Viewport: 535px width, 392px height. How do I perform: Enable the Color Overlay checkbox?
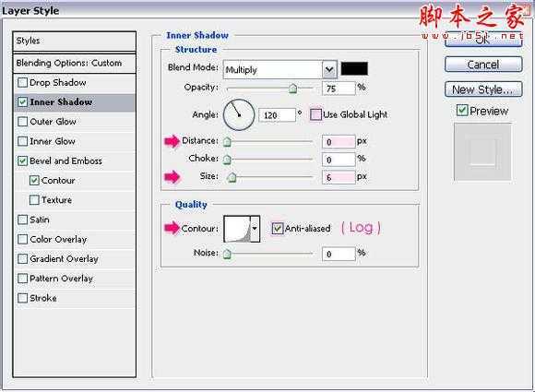click(x=22, y=239)
